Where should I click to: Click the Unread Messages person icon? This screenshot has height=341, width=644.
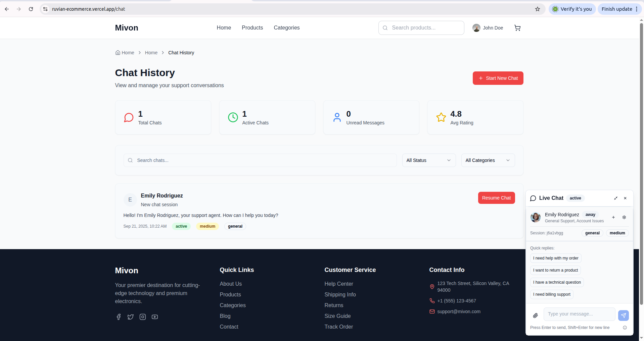[337, 117]
